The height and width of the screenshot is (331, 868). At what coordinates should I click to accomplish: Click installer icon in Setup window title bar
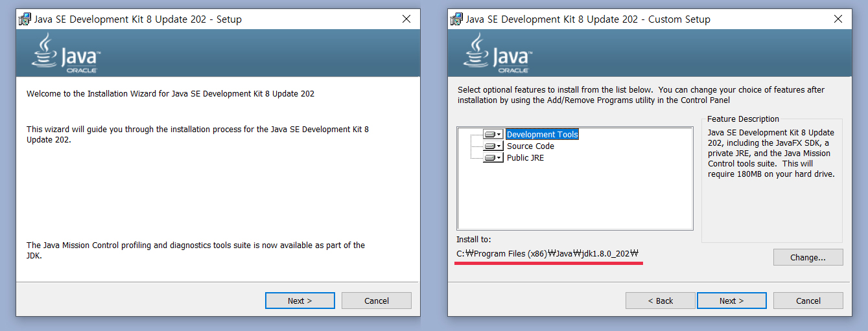click(25, 19)
